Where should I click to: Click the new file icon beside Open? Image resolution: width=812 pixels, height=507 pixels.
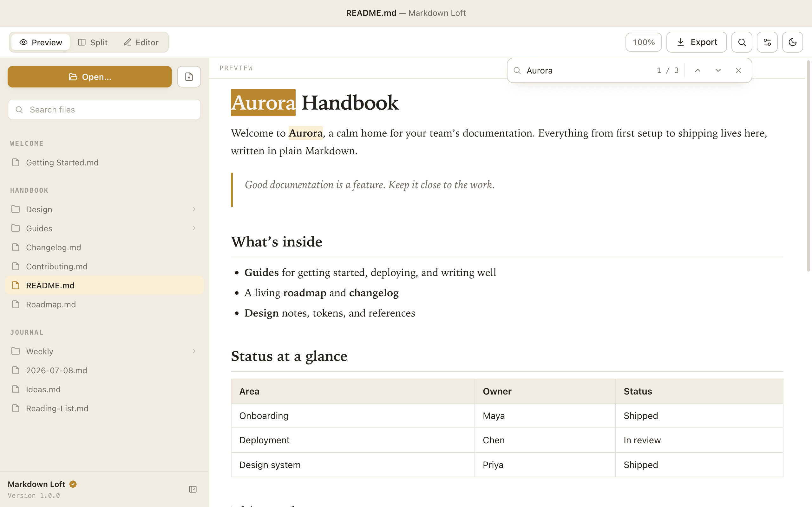pos(189,77)
